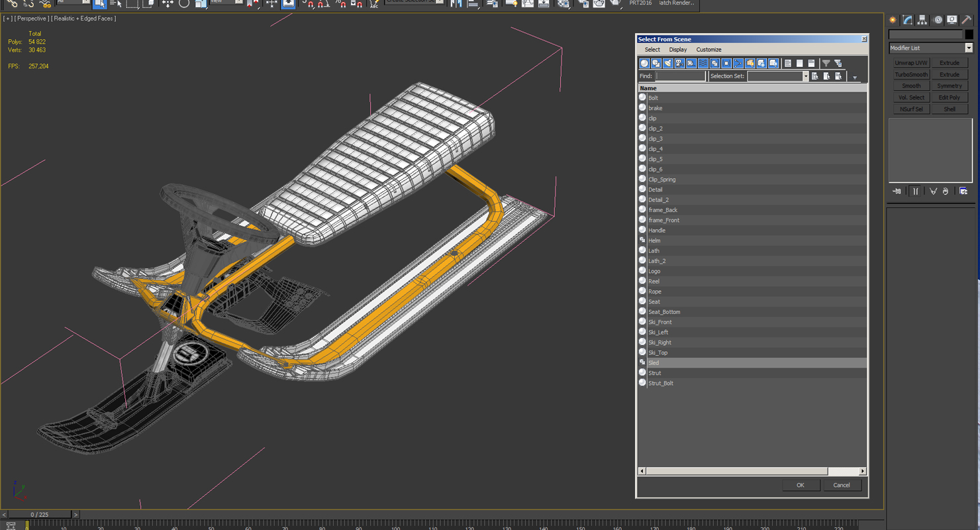Click the Display None icon in dialog toolbar
The image size is (980, 530).
[800, 64]
